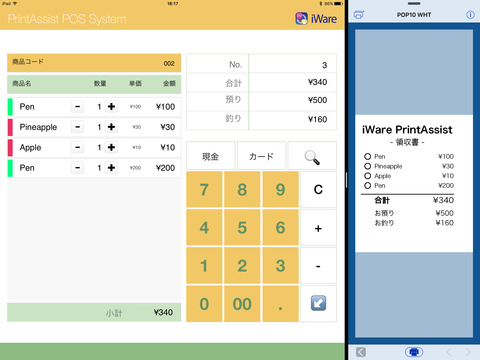
Task: Go to previous receipt page chevron
Action: (449, 352)
